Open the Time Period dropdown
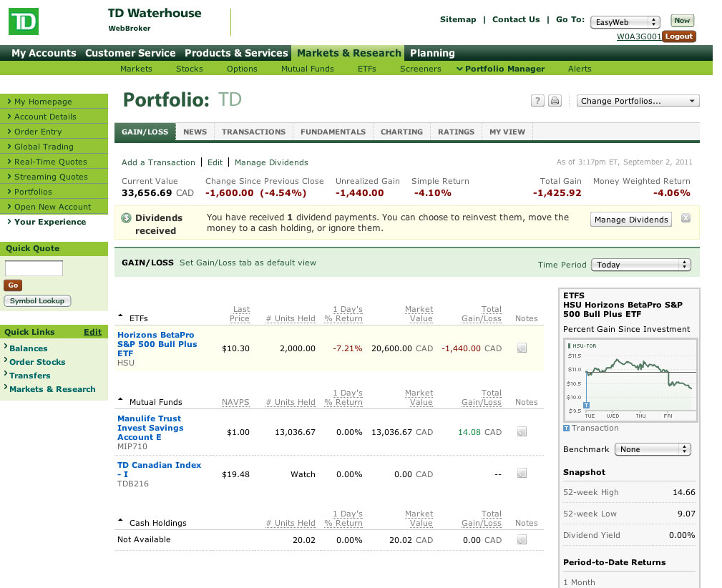The image size is (722, 588). 640,265
